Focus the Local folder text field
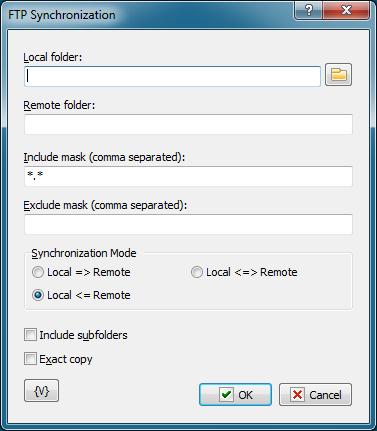The height and width of the screenshot is (431, 377). click(172, 76)
